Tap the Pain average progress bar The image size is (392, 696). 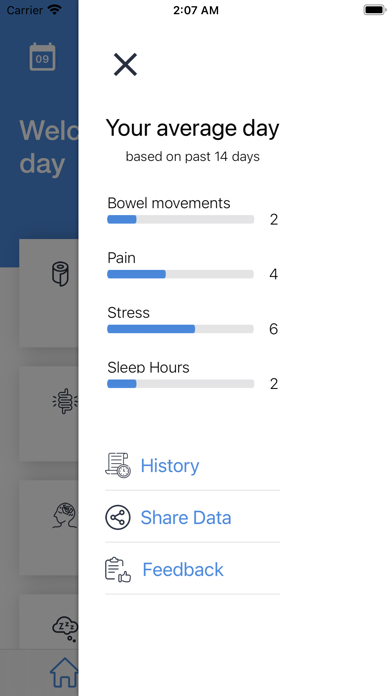(181, 274)
